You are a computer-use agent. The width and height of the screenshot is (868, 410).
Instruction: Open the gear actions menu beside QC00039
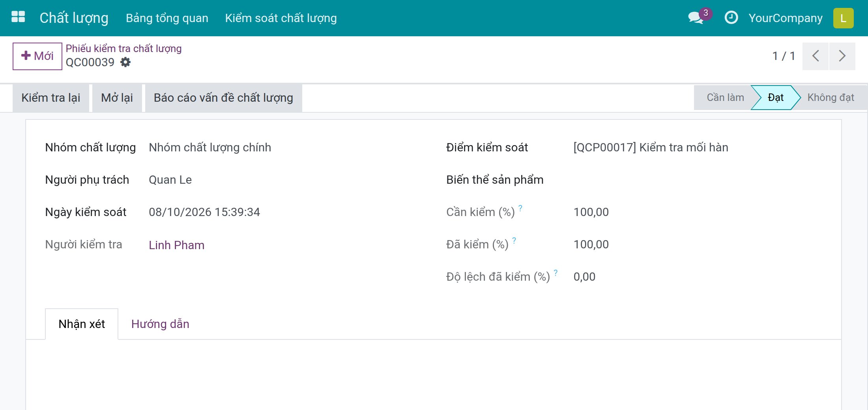pyautogui.click(x=125, y=62)
